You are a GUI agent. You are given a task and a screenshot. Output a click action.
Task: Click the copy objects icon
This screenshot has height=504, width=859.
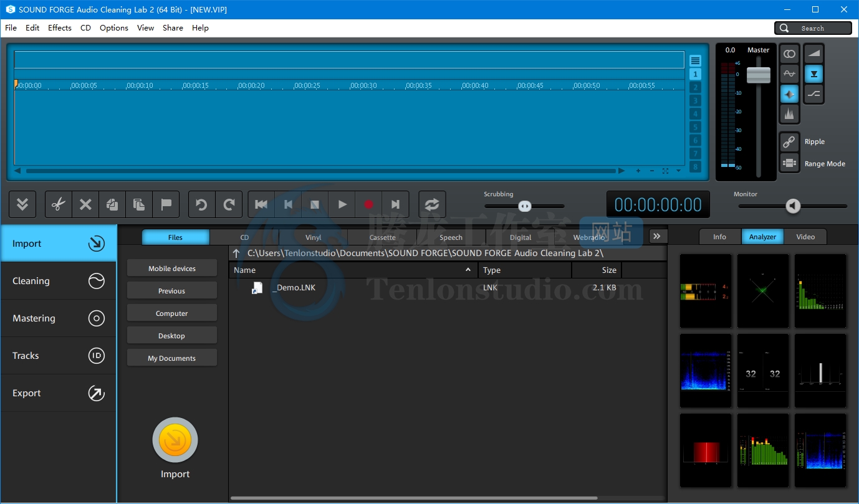(112, 204)
